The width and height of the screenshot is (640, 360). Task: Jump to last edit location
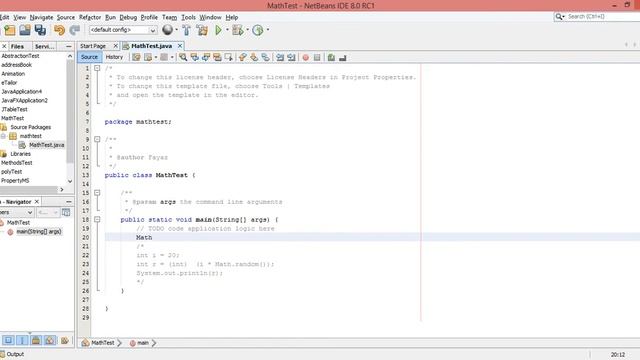[136, 57]
